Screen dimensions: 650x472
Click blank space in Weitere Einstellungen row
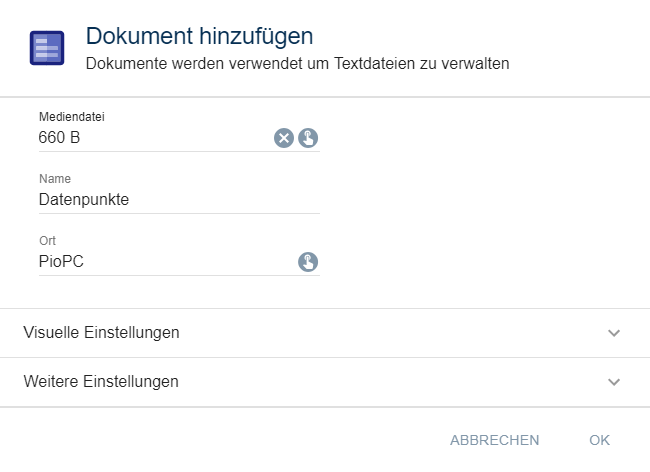pos(400,382)
